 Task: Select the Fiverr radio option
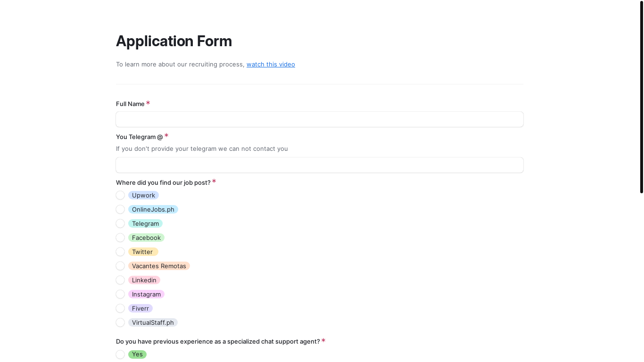point(120,308)
